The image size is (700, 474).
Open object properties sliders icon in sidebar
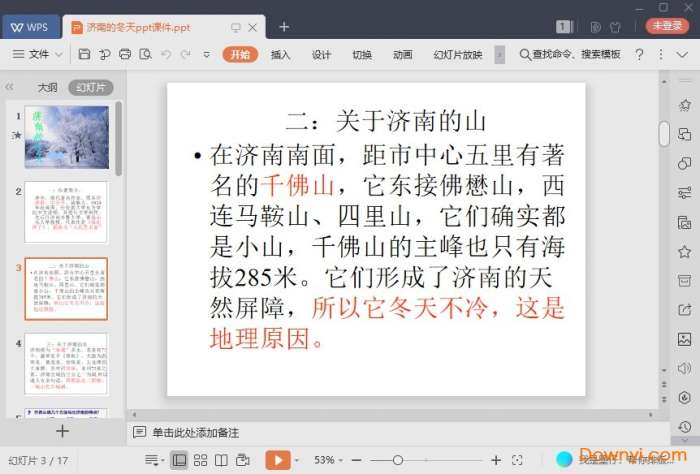coord(684,193)
